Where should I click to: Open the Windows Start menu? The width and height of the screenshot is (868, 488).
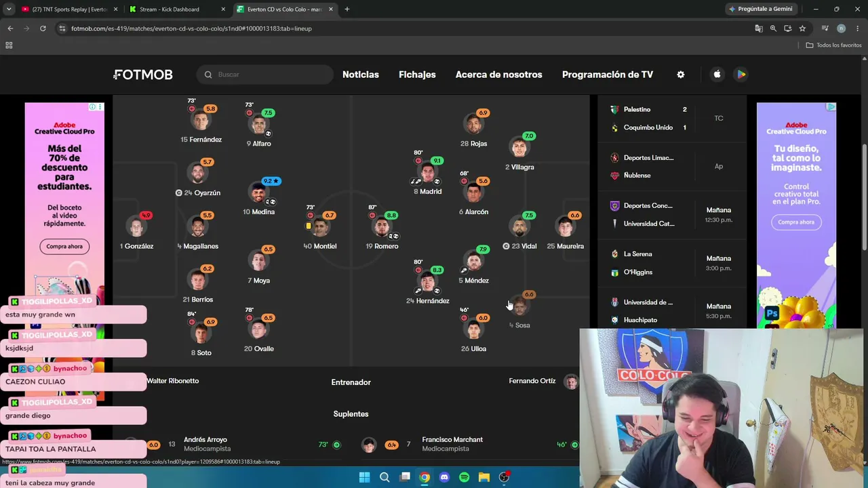point(364,477)
